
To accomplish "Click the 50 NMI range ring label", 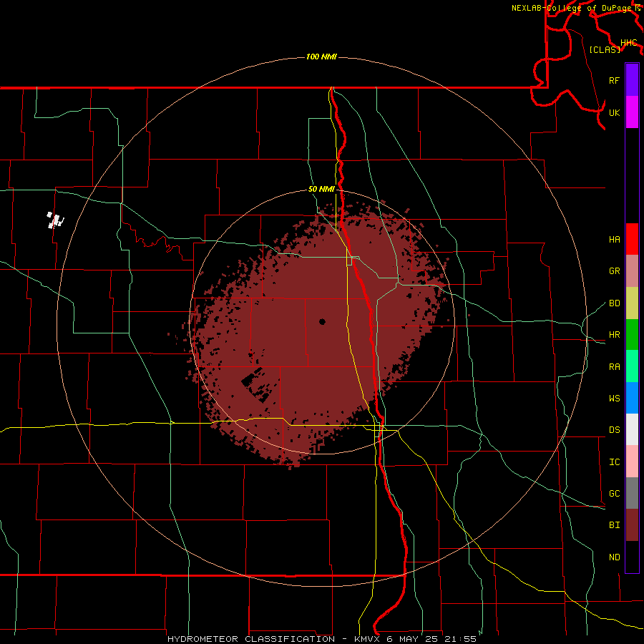I will tap(321, 190).
